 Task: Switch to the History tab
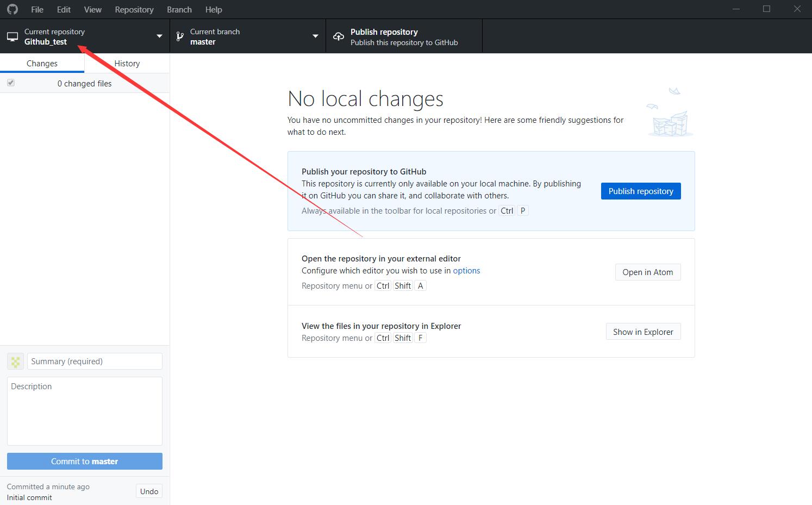click(127, 63)
